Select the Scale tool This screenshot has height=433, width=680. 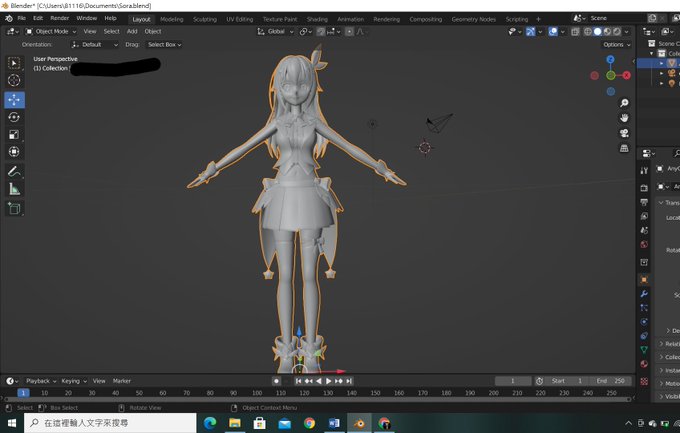pyautogui.click(x=14, y=134)
